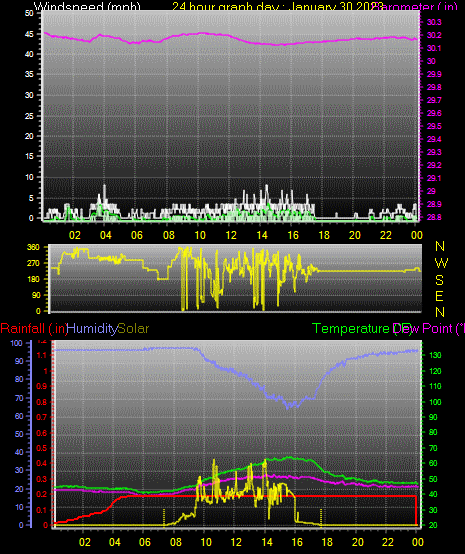Click the red Rainfall (in) legend label
The width and height of the screenshot is (465, 554).
coord(34,329)
